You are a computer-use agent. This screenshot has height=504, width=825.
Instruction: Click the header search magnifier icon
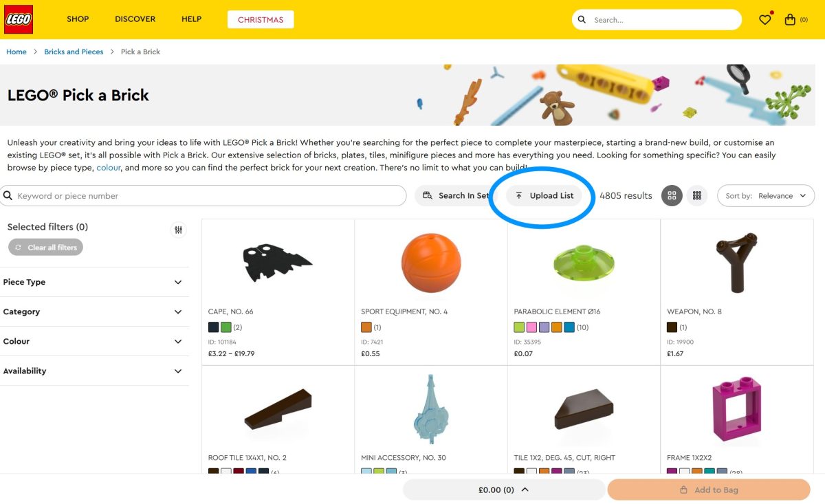pos(582,20)
